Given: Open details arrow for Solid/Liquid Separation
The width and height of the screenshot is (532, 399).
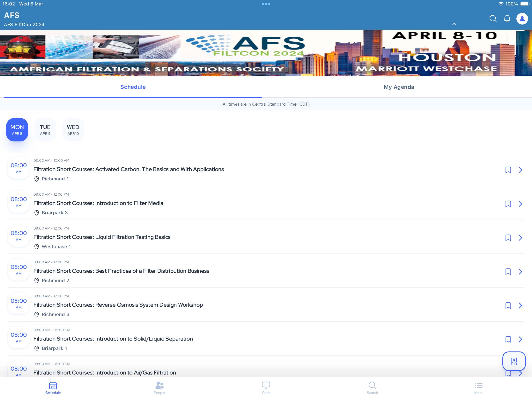Looking at the screenshot, I should click(521, 340).
